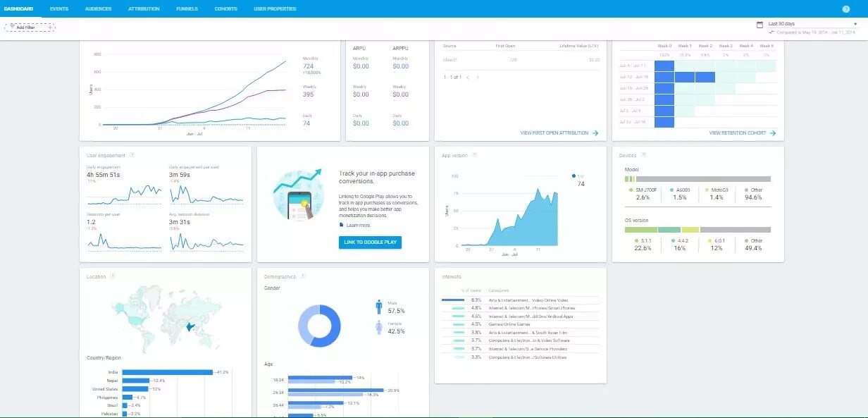Click the Monthly active users value 724
Screen dimensions: 868x418
tap(308, 66)
